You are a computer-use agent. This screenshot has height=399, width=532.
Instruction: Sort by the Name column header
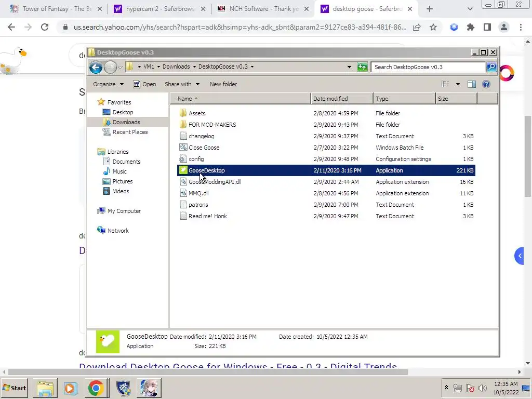[x=240, y=99]
